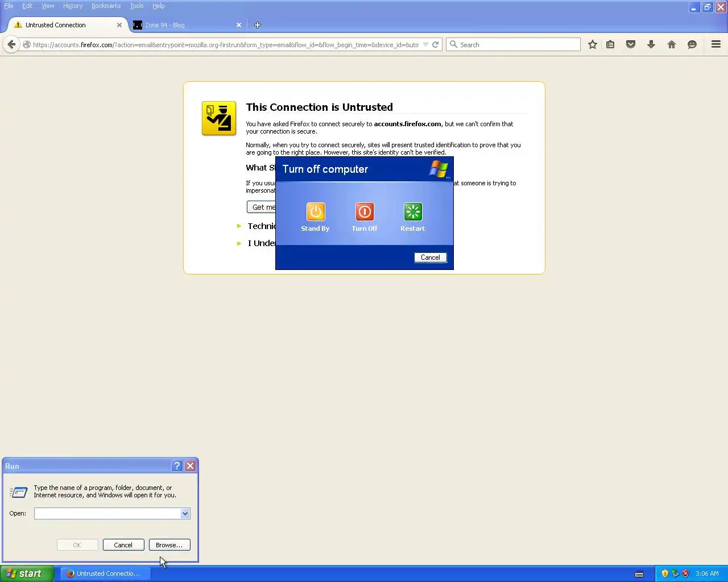Image resolution: width=728 pixels, height=582 pixels.
Task: Reload the page using refresh icon
Action: point(436,44)
